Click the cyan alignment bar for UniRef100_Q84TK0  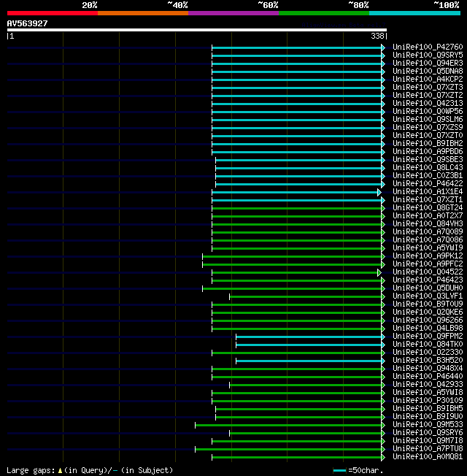click(x=309, y=345)
